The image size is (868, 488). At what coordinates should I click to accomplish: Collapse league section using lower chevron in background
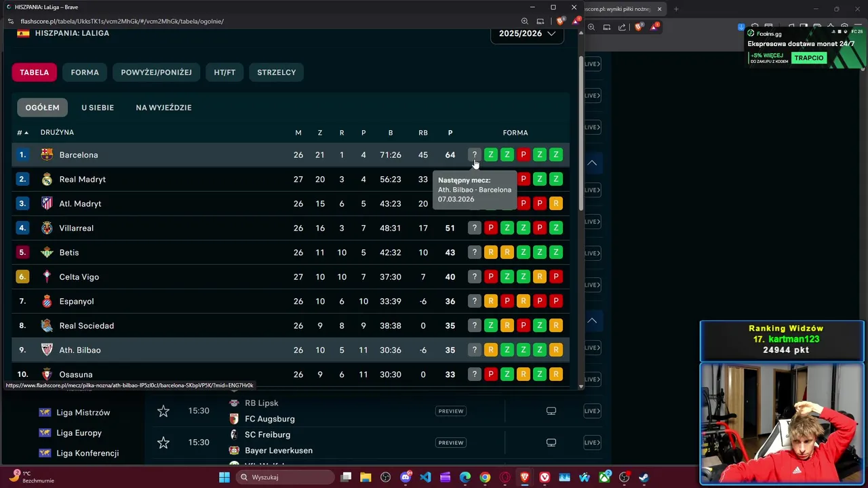tap(592, 320)
